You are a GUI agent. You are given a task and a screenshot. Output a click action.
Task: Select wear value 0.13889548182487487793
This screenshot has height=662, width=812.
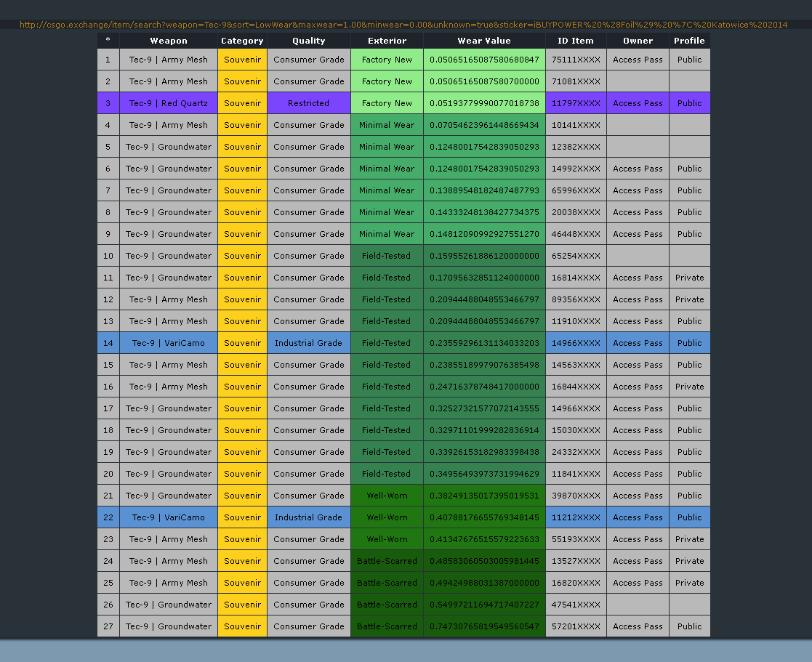(484, 190)
